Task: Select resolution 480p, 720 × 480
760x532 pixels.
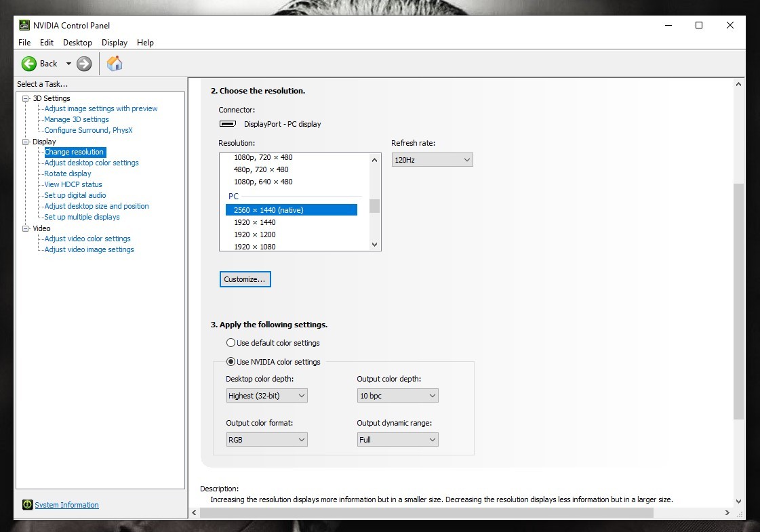Action: coord(261,169)
